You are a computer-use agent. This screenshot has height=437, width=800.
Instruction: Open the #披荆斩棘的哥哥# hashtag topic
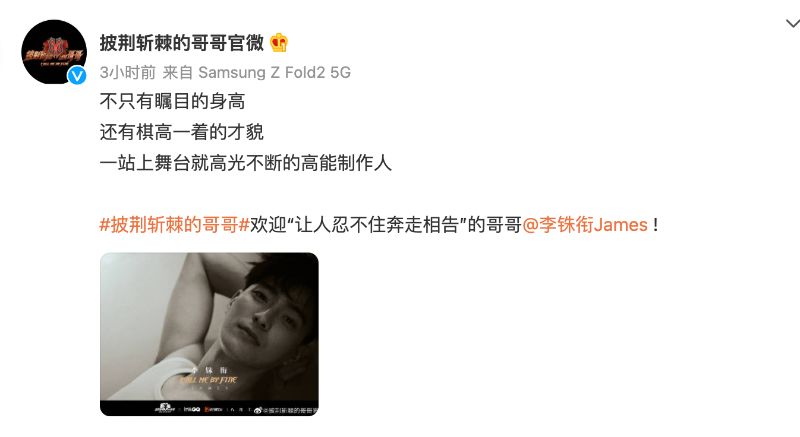coord(174,225)
